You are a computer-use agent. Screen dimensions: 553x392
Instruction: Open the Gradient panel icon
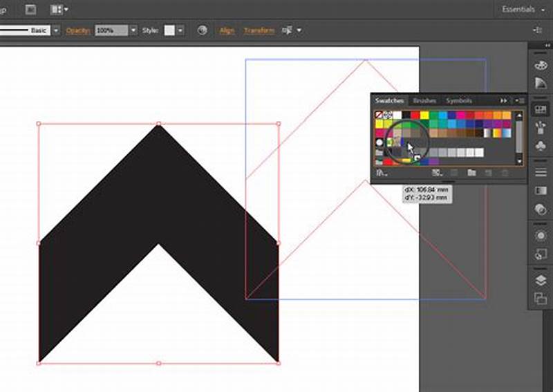pyautogui.click(x=541, y=191)
